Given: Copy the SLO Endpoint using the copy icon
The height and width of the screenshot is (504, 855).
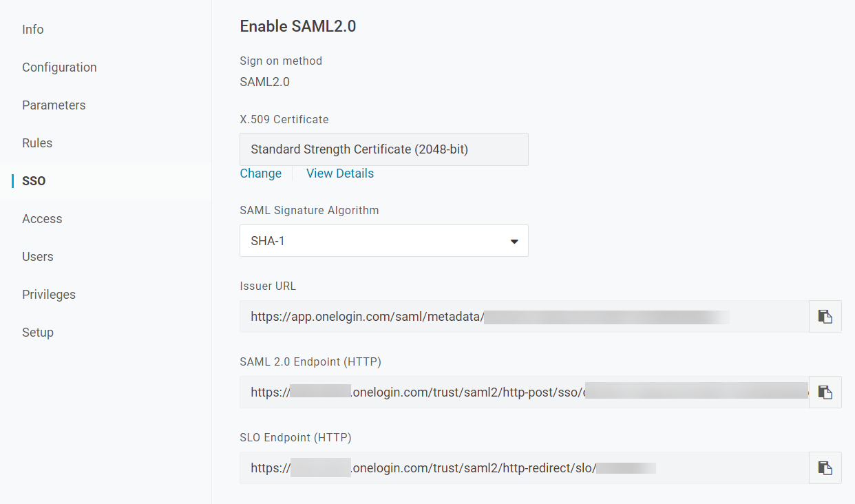Looking at the screenshot, I should coord(824,468).
